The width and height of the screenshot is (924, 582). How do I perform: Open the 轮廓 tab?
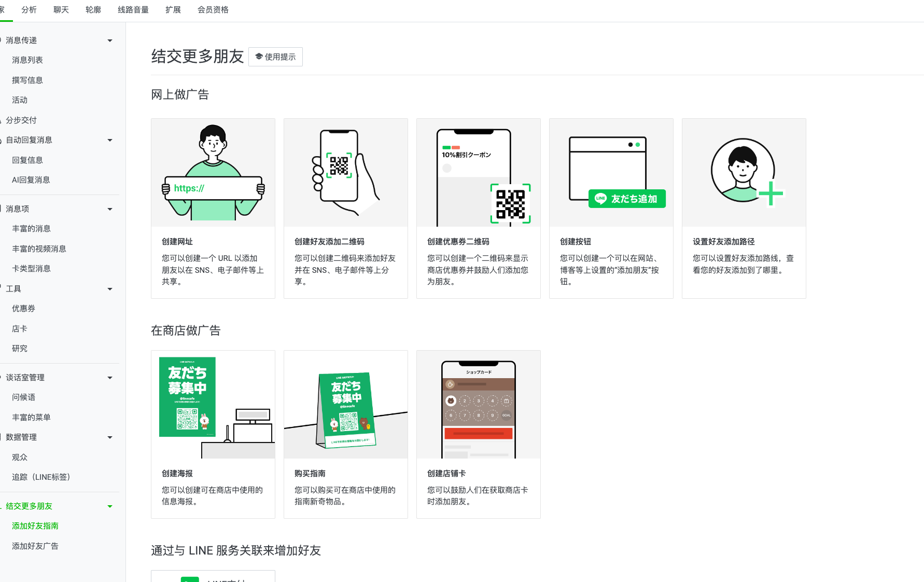coord(93,10)
